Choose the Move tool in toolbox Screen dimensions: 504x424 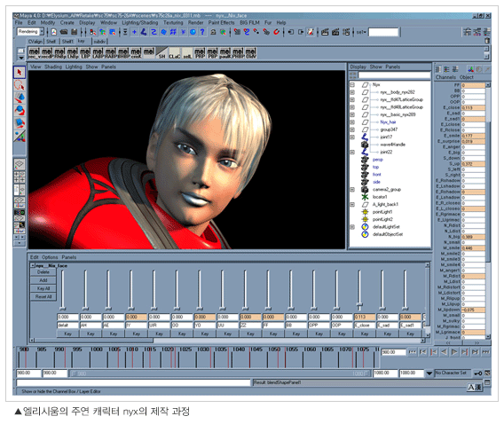(20, 98)
